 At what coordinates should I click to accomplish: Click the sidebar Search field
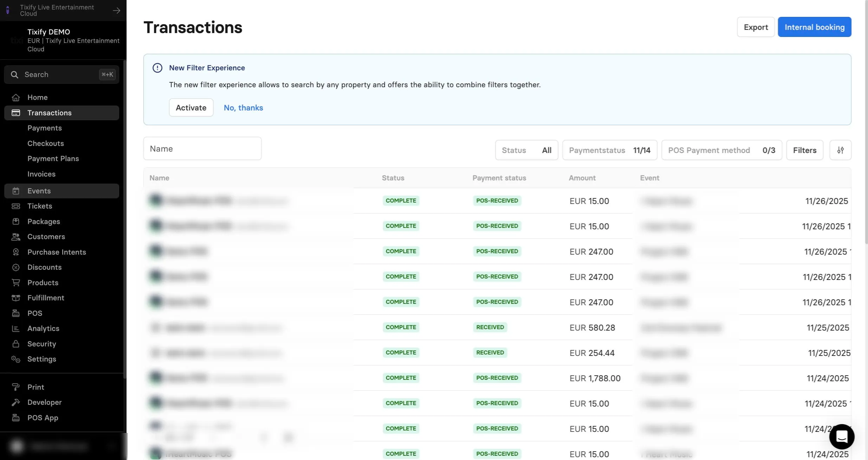61,75
